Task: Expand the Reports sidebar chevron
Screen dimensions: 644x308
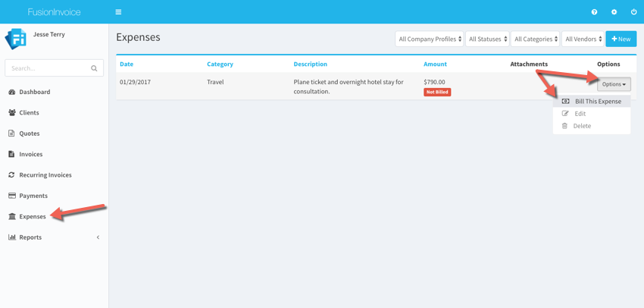Action: coord(98,237)
